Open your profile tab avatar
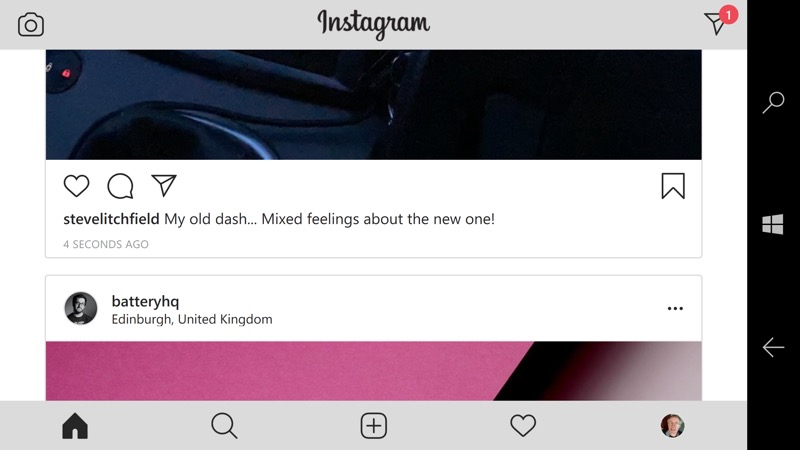 [x=672, y=426]
